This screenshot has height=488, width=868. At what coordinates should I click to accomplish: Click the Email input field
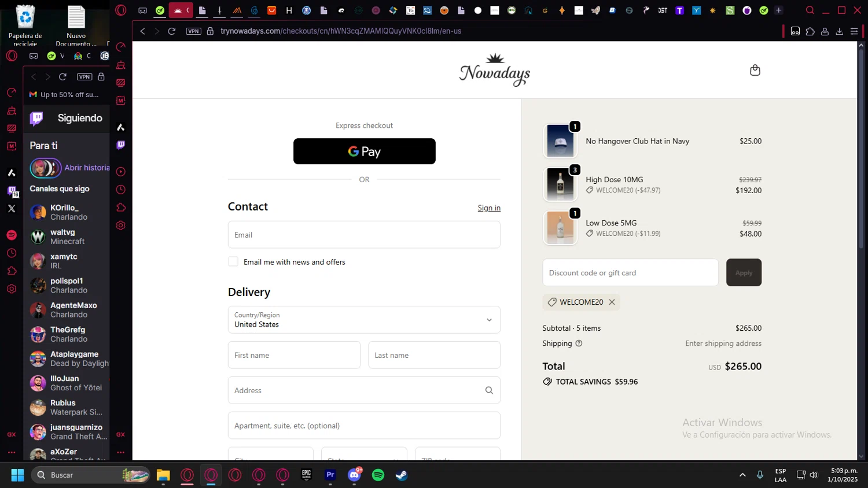(x=364, y=235)
